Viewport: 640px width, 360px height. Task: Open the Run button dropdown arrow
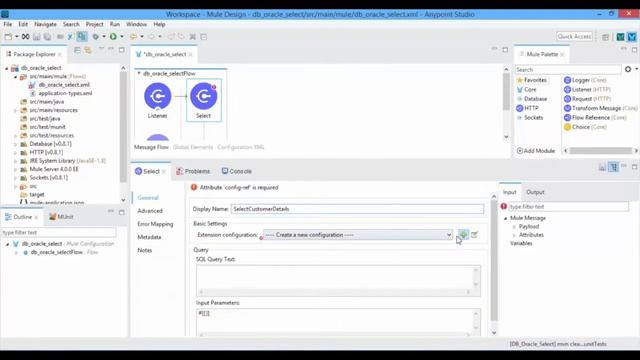[x=122, y=37]
